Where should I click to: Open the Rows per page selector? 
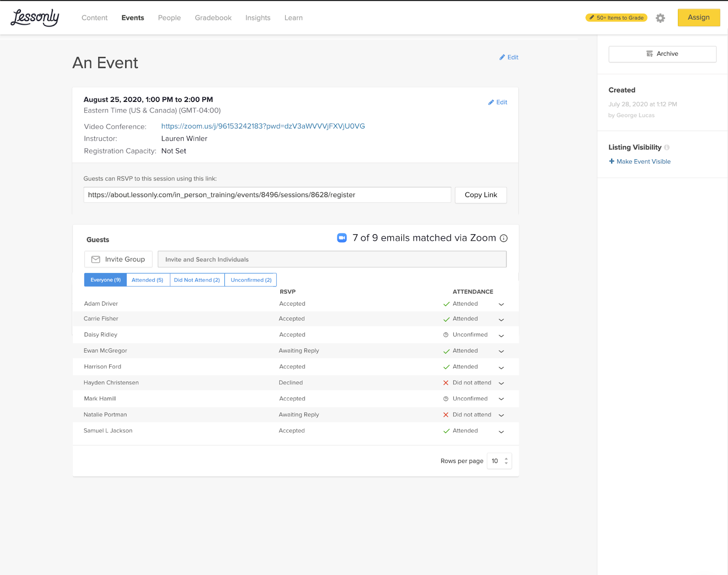(x=499, y=461)
